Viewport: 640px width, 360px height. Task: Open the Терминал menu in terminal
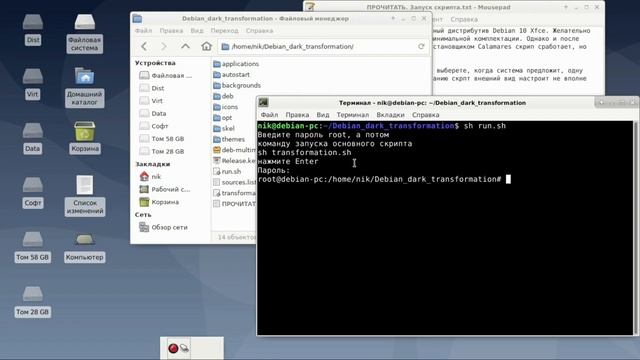(x=353, y=115)
